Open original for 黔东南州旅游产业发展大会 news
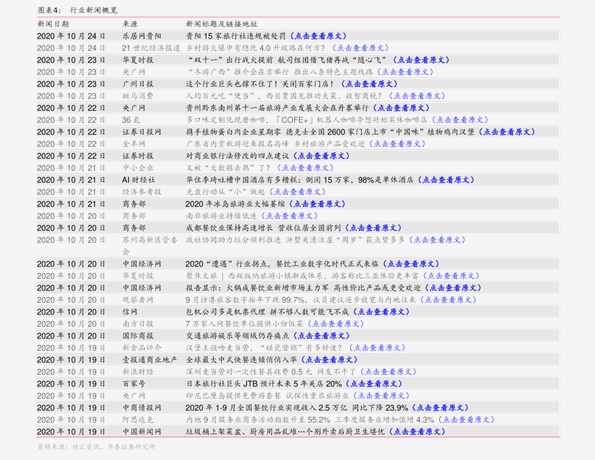Viewport: 595px width, 460px height. click(401, 108)
